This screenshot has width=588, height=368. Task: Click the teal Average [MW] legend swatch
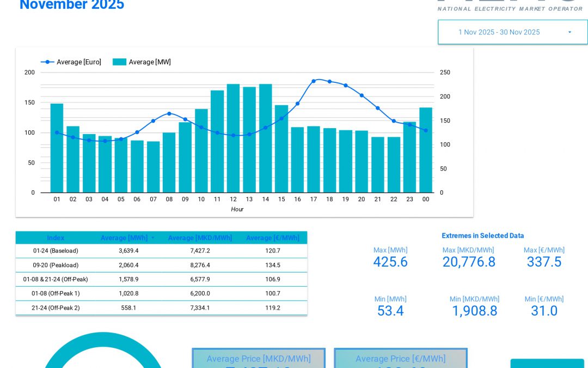(119, 62)
